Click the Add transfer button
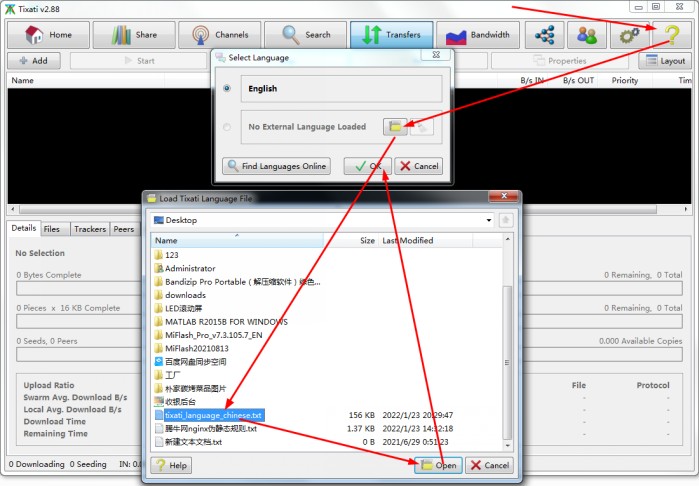This screenshot has width=699, height=486. click(x=34, y=61)
